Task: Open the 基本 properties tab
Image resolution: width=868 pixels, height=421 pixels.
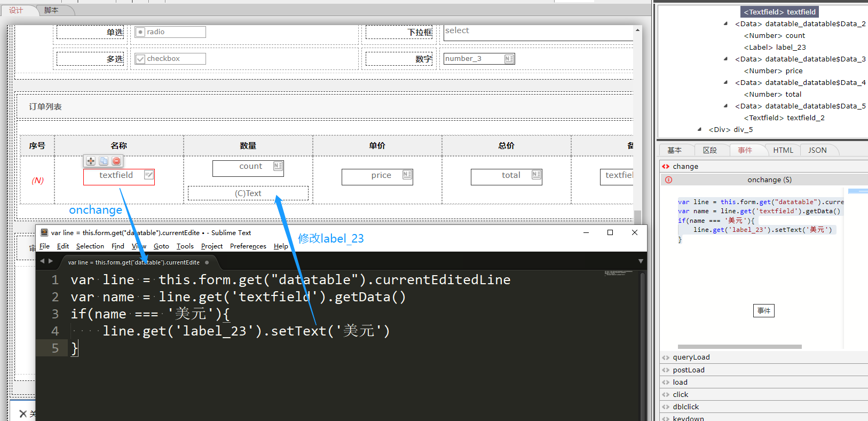Action: click(x=674, y=150)
